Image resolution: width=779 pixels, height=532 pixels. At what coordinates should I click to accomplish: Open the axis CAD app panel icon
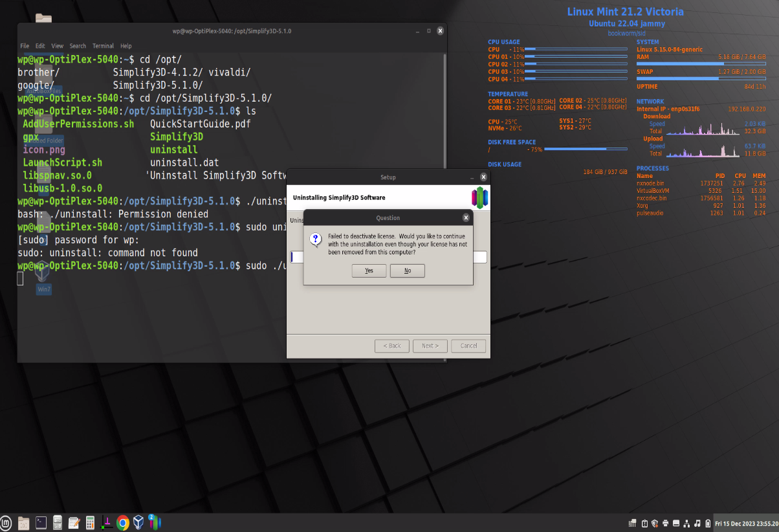[106, 522]
